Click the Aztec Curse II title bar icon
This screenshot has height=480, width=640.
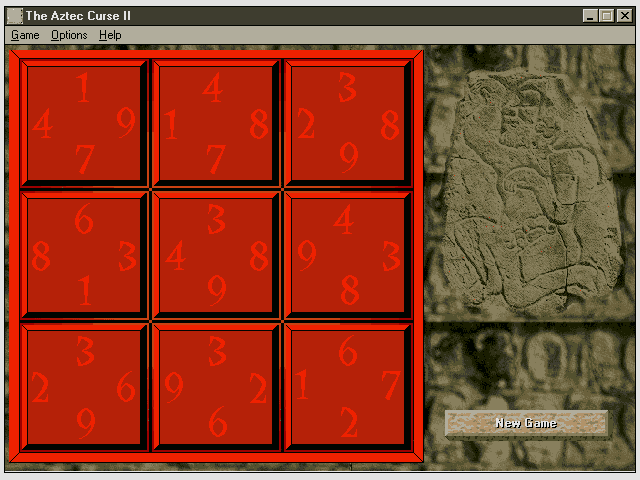click(13, 16)
